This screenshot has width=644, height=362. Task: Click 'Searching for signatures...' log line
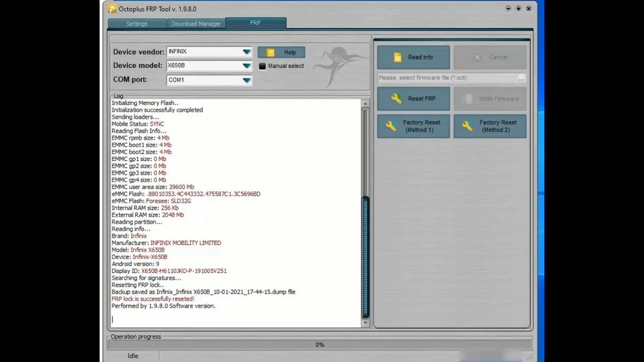point(146,278)
